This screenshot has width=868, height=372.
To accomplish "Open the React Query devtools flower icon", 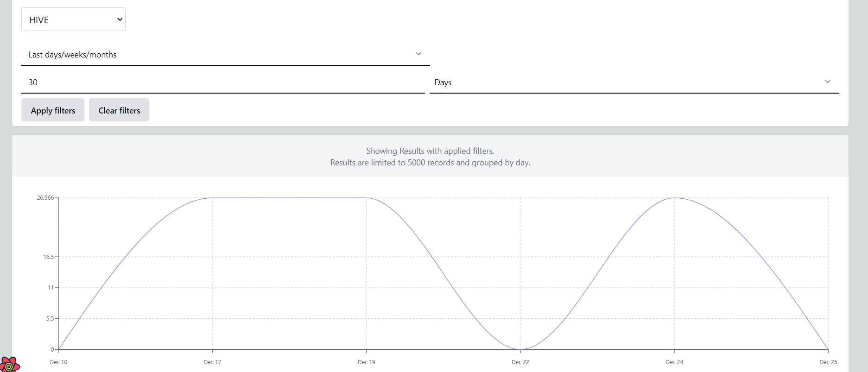I will [9, 365].
